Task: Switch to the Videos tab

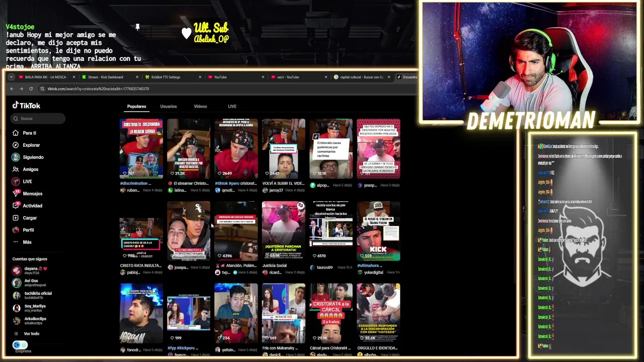Action: 200,106
